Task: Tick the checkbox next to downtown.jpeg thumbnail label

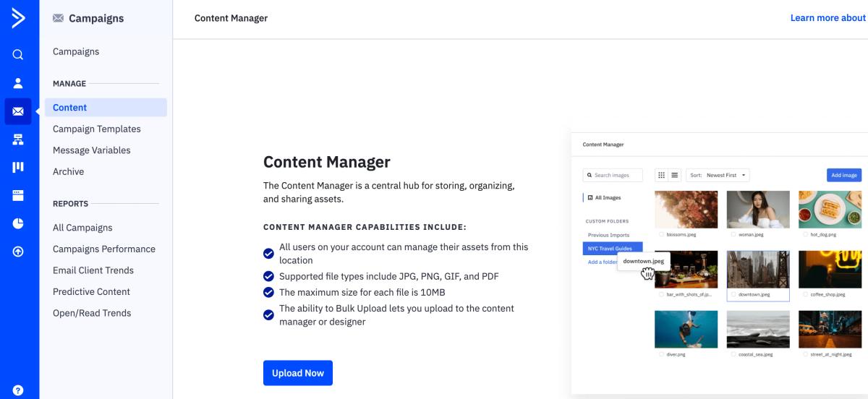Action: (x=733, y=295)
